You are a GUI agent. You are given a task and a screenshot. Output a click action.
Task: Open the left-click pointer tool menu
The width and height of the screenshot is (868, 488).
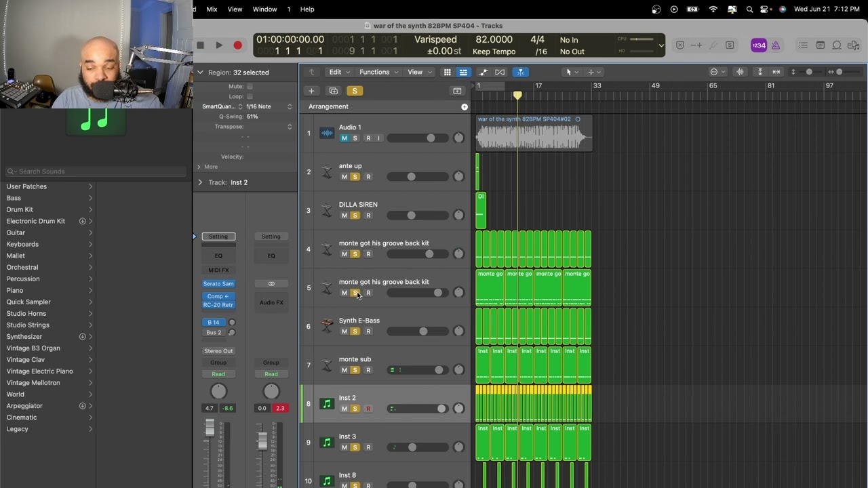(572, 72)
